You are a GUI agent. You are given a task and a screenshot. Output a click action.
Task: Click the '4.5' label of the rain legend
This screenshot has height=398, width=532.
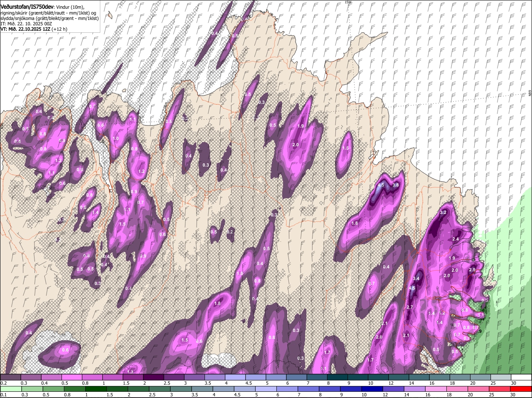(237, 395)
